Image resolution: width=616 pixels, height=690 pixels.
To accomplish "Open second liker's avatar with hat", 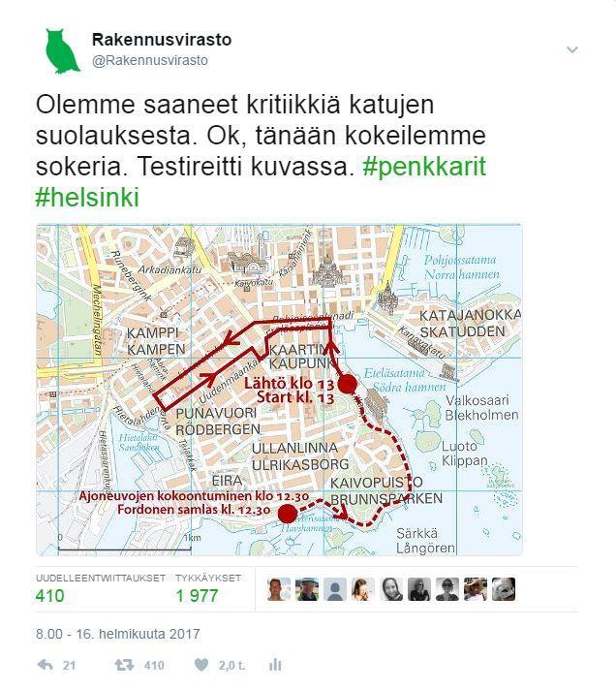I will 307,589.
